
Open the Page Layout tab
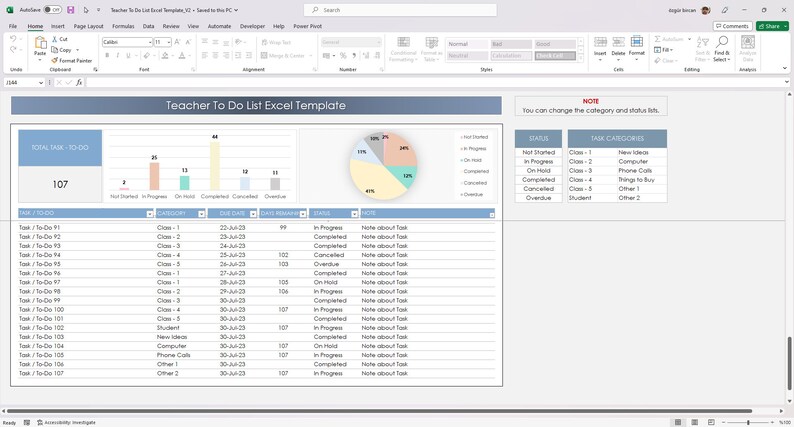pyautogui.click(x=89, y=26)
